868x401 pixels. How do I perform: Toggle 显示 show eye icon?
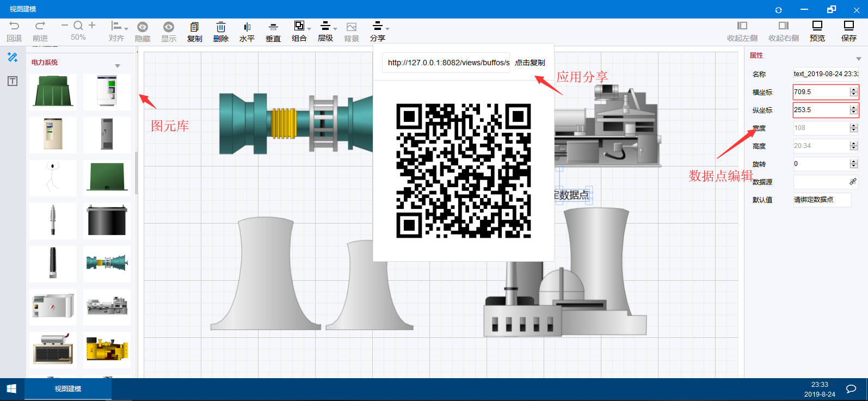pos(169,27)
